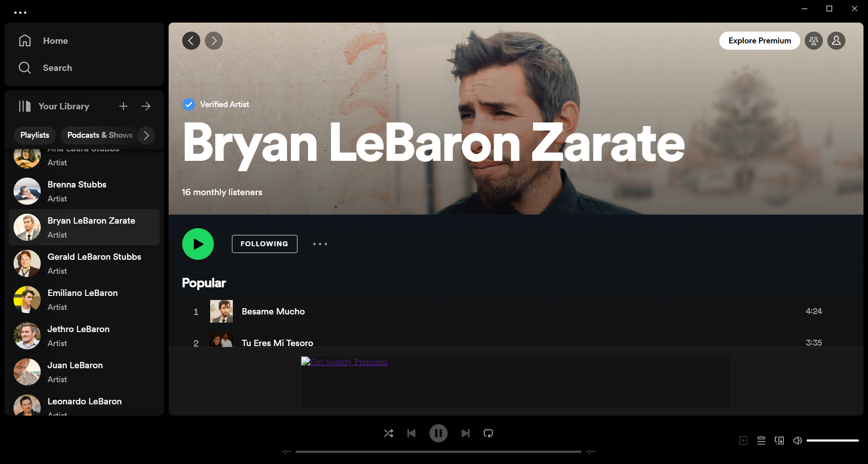
Task: Unfollow artist via FOLLOWING button
Action: click(x=264, y=244)
